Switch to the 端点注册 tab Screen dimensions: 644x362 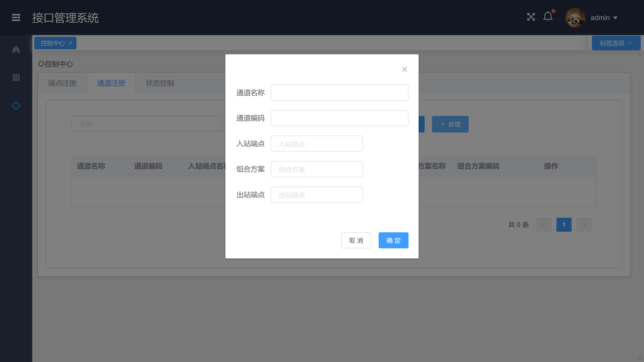(x=62, y=83)
